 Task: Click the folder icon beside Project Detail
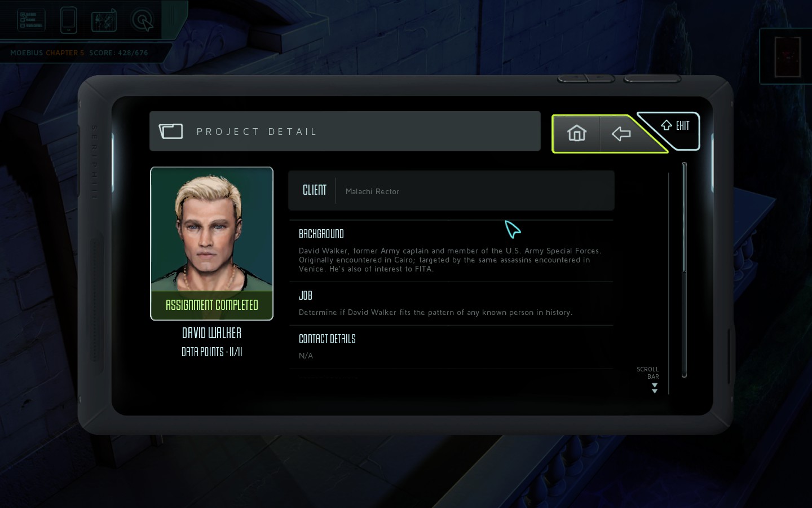click(171, 132)
